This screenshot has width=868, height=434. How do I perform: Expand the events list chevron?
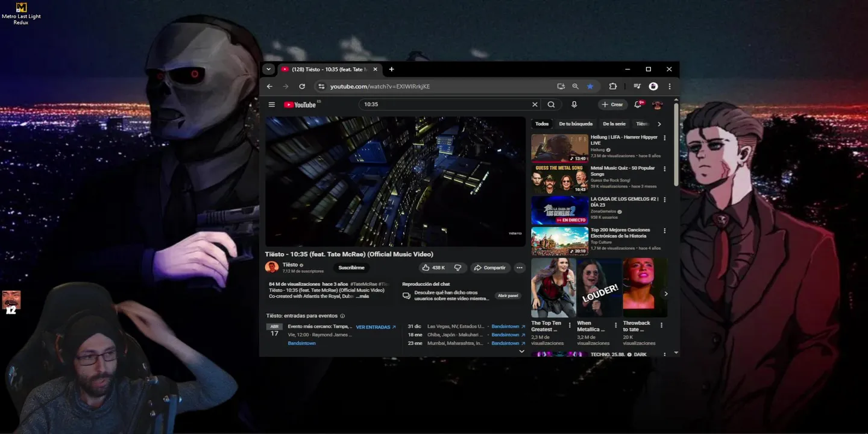coord(521,351)
